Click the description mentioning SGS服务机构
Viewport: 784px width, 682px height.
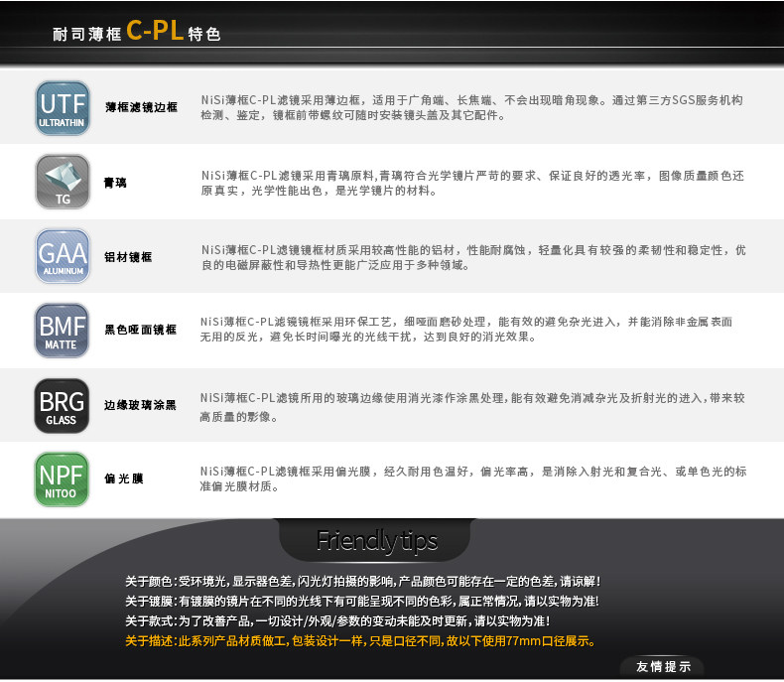472,107
